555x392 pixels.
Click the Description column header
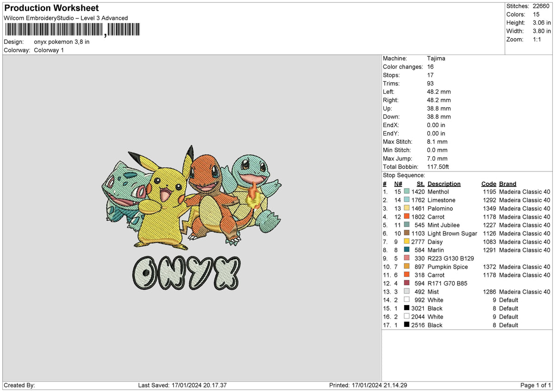click(444, 184)
